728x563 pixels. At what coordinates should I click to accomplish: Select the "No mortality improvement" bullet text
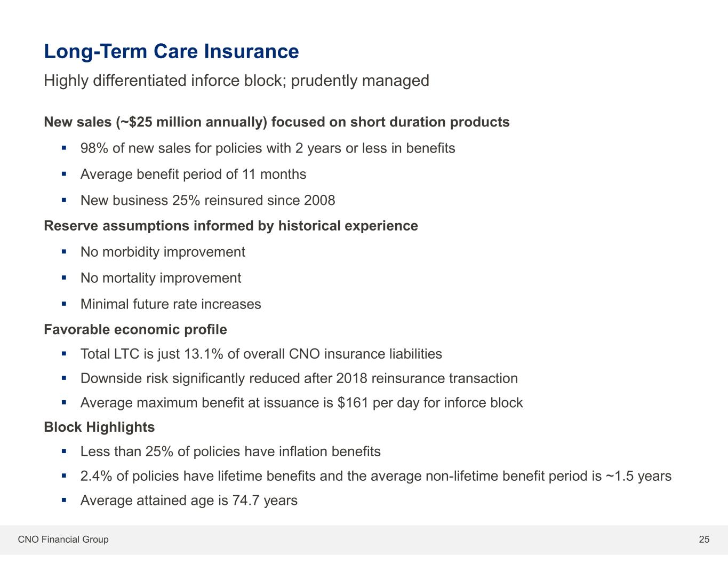click(161, 278)
